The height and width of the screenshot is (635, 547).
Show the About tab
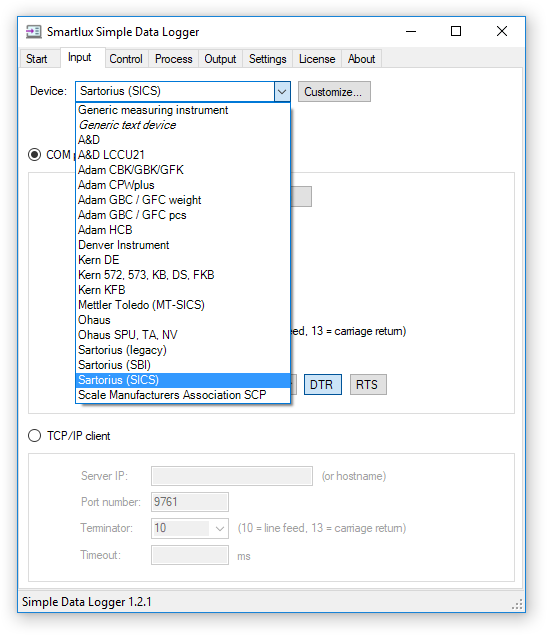pyautogui.click(x=361, y=59)
